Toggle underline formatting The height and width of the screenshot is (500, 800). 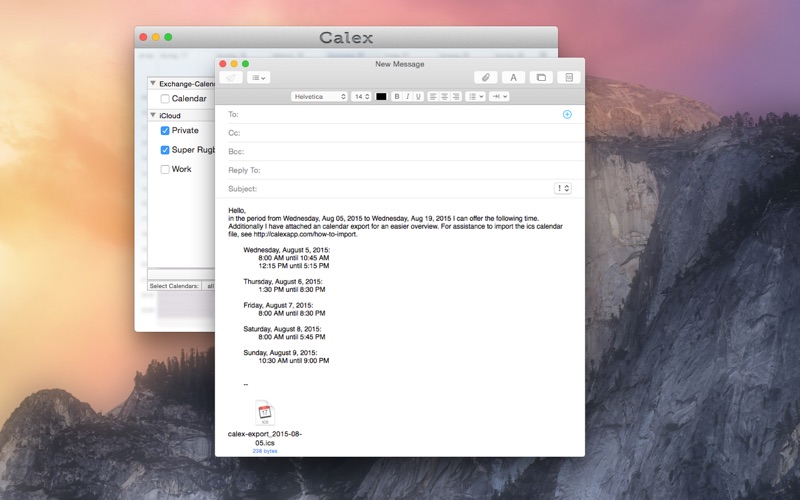tap(418, 96)
